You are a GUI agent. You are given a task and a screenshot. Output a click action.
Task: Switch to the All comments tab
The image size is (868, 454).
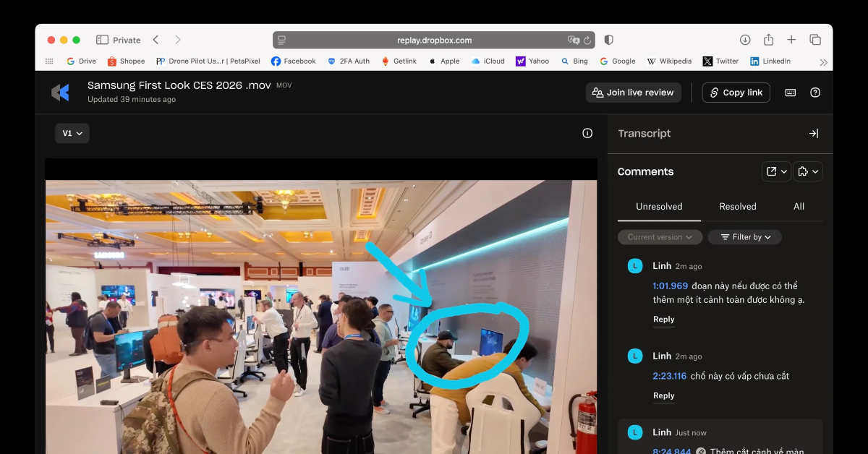click(x=799, y=206)
